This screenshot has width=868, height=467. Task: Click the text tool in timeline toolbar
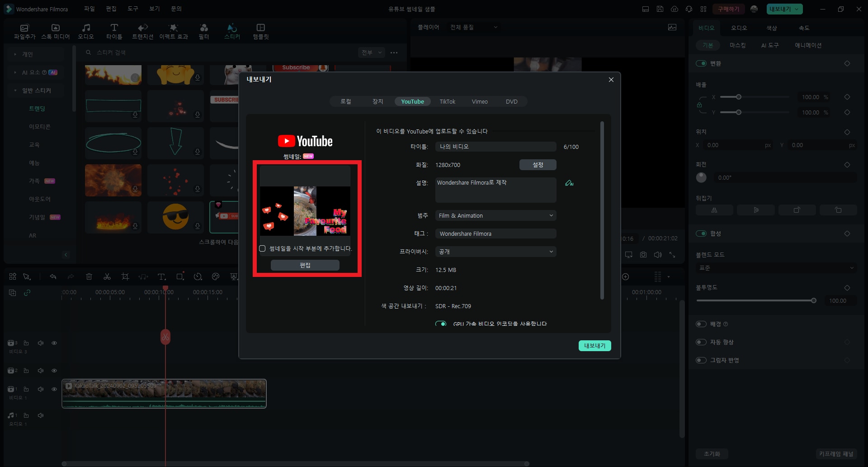[x=161, y=276]
